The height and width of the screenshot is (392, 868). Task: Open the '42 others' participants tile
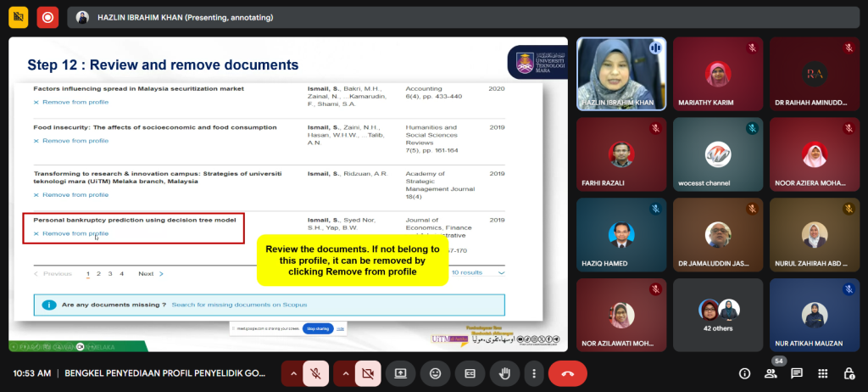(718, 314)
